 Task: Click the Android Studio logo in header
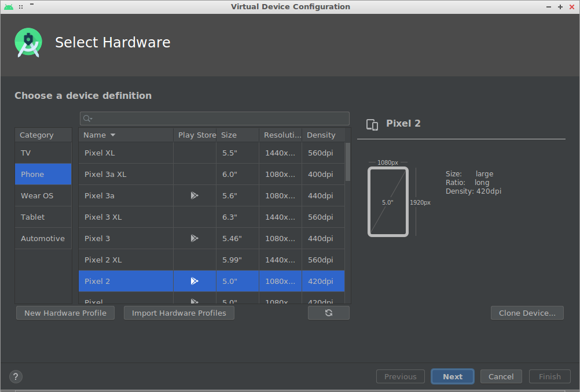point(28,42)
